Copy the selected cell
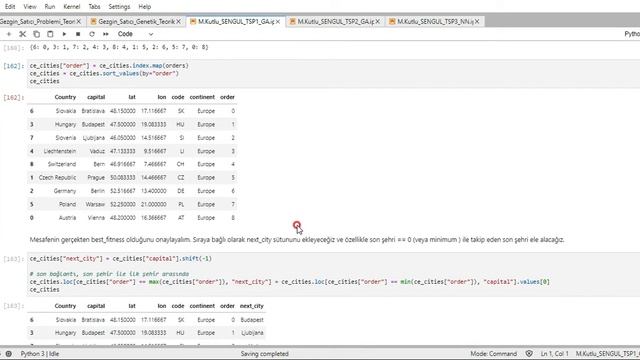This screenshot has height=360, width=640. coord(36,34)
